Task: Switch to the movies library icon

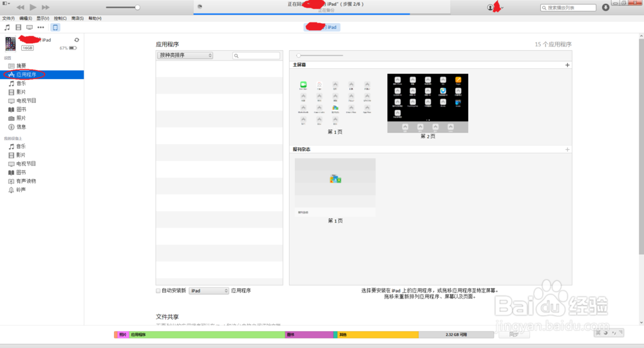Action: [x=19, y=28]
